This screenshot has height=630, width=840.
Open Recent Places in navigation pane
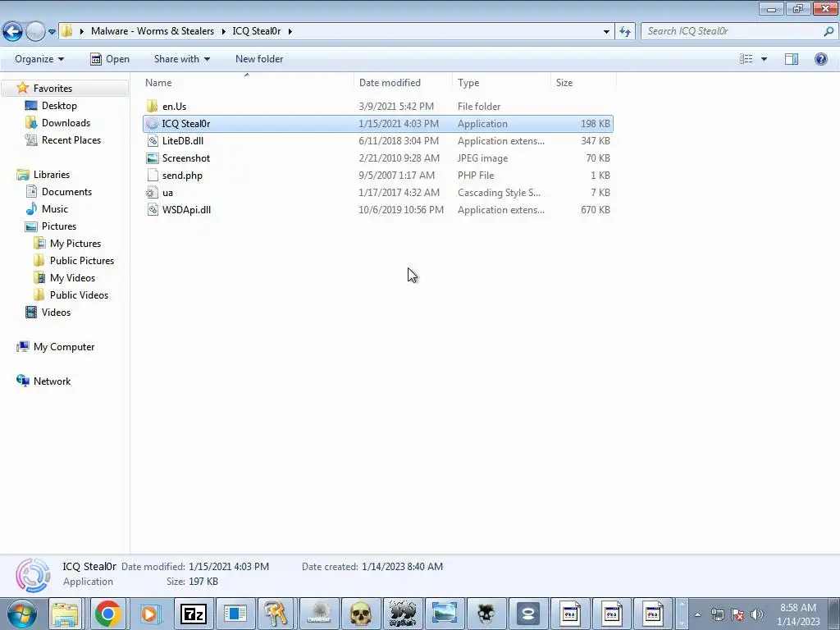[x=71, y=139]
